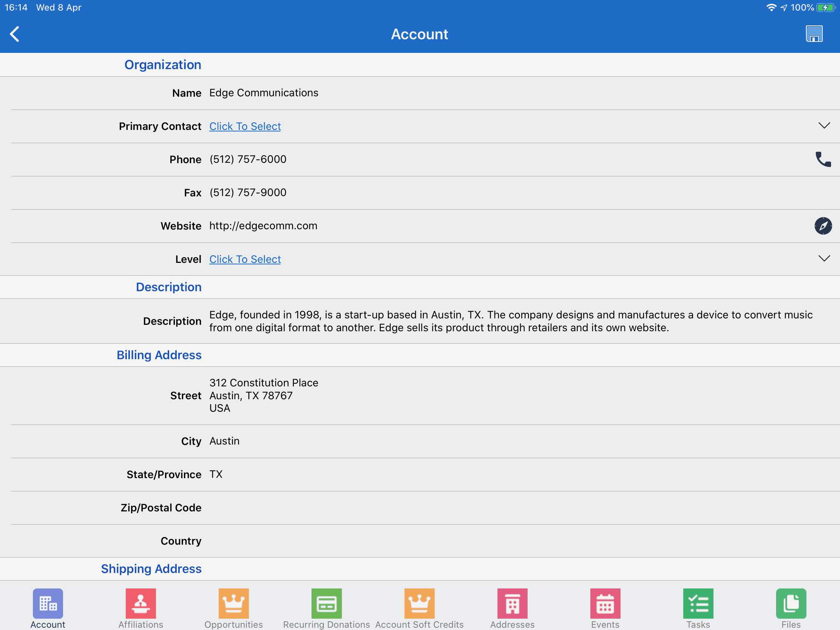840x630 pixels.
Task: Tap the Wed 8 Apr date
Action: tap(59, 8)
